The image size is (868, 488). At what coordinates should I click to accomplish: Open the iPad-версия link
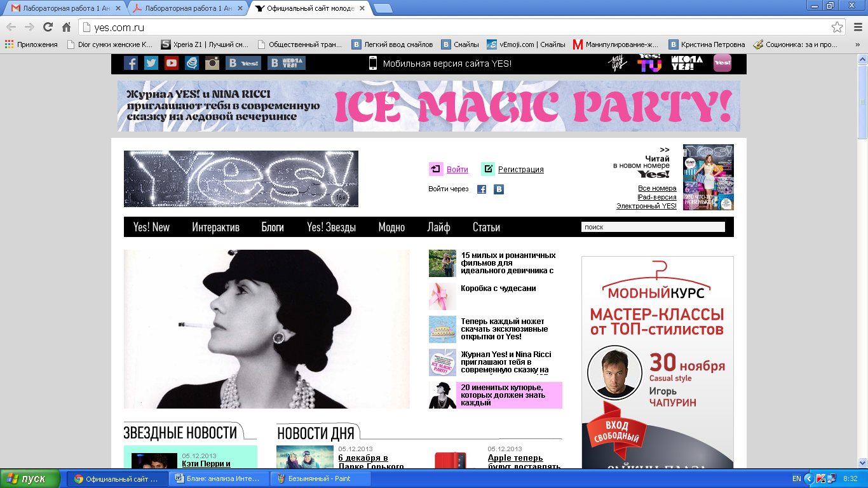coord(657,198)
